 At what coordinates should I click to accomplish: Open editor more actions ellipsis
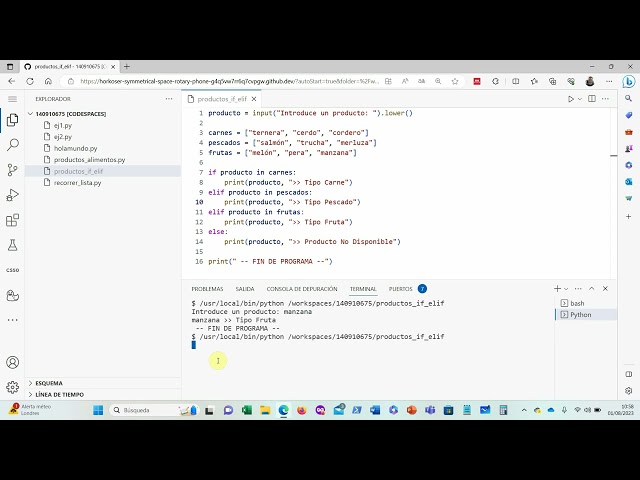click(605, 99)
